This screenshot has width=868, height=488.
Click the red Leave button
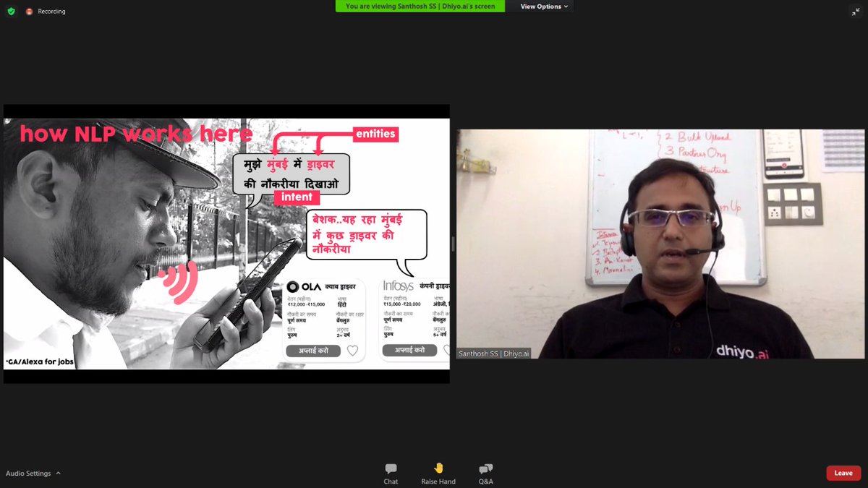tap(843, 473)
